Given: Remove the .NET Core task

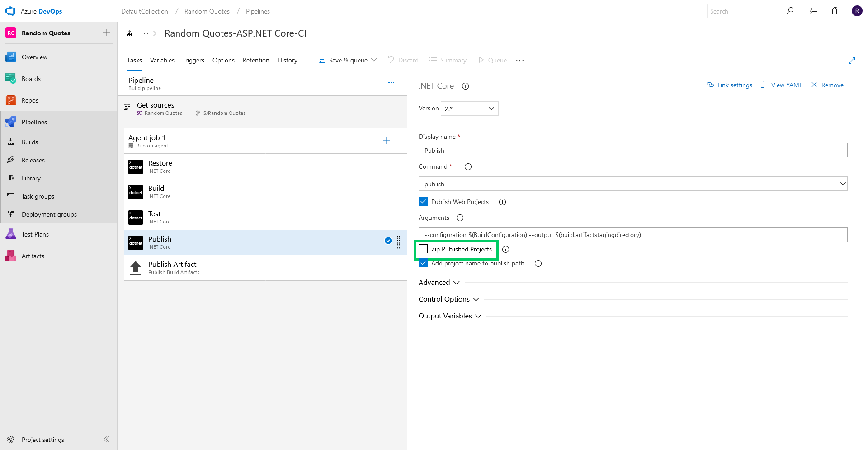Looking at the screenshot, I should (x=827, y=85).
